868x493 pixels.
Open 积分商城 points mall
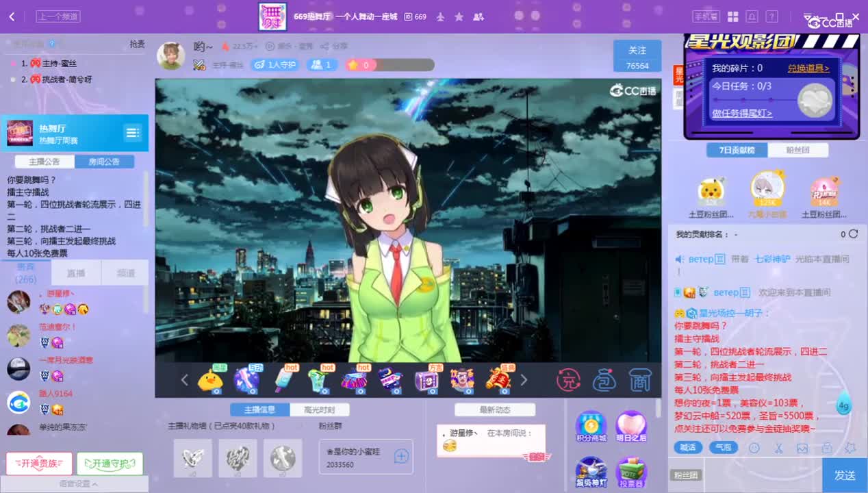pyautogui.click(x=591, y=427)
